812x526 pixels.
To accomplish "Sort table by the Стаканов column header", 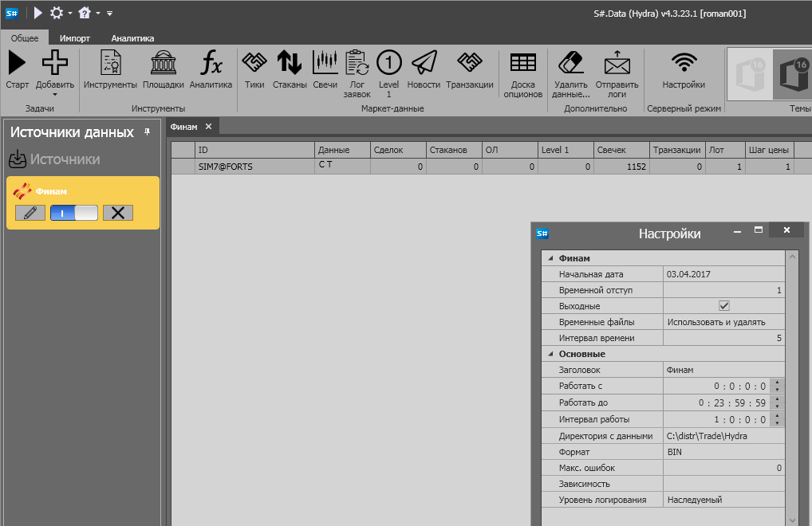I will (454, 150).
